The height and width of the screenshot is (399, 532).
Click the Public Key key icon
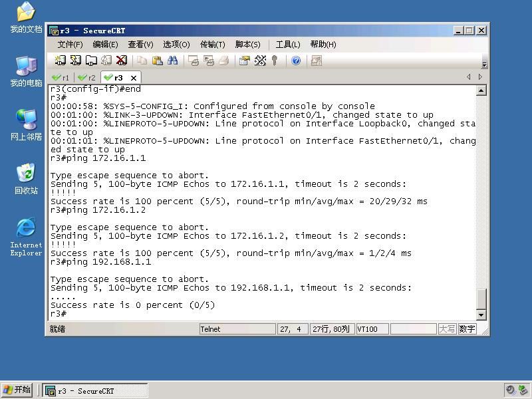275,61
